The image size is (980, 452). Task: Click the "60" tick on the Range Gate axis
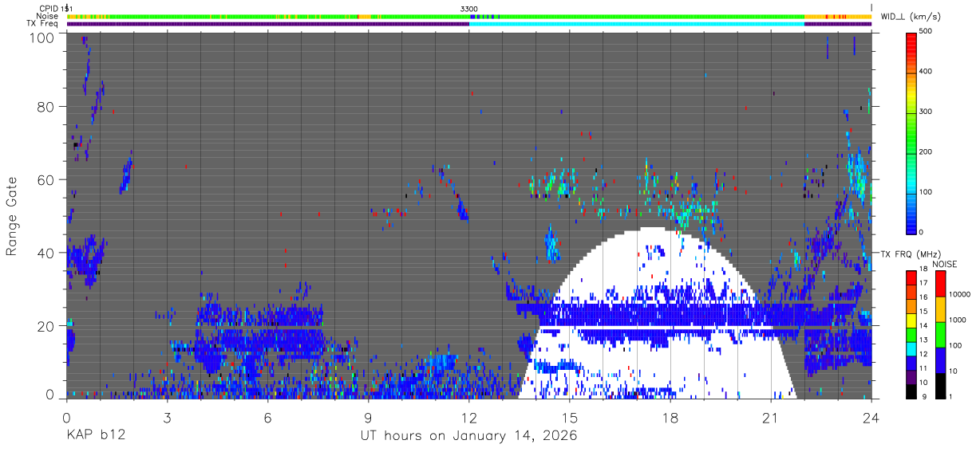click(x=47, y=179)
